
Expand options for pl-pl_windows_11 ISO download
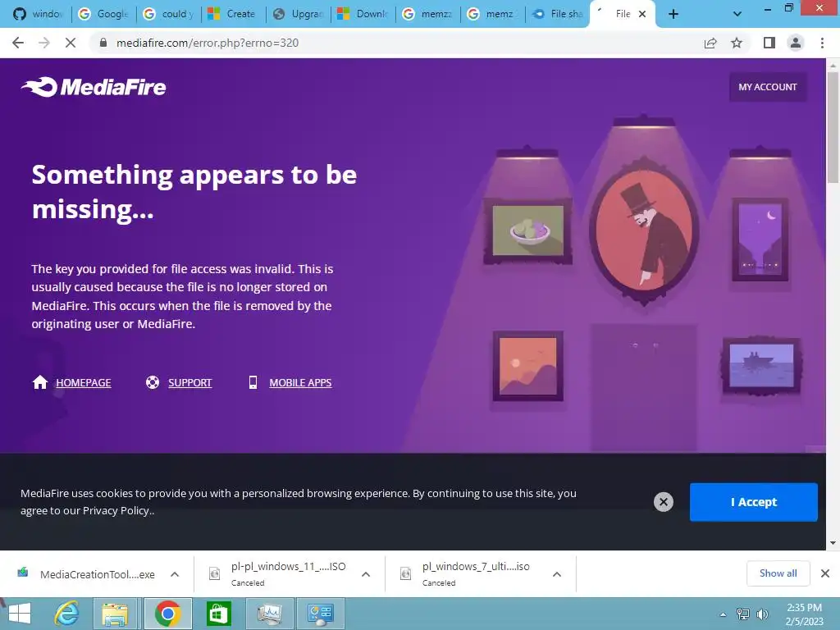[x=366, y=574]
